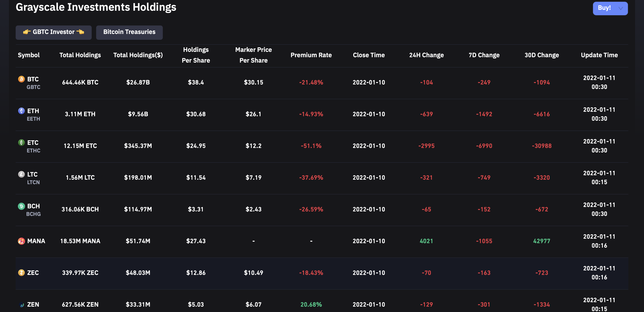Click the Ethereum icon beside ETH
Screen dimensions: 644x312
21,111
